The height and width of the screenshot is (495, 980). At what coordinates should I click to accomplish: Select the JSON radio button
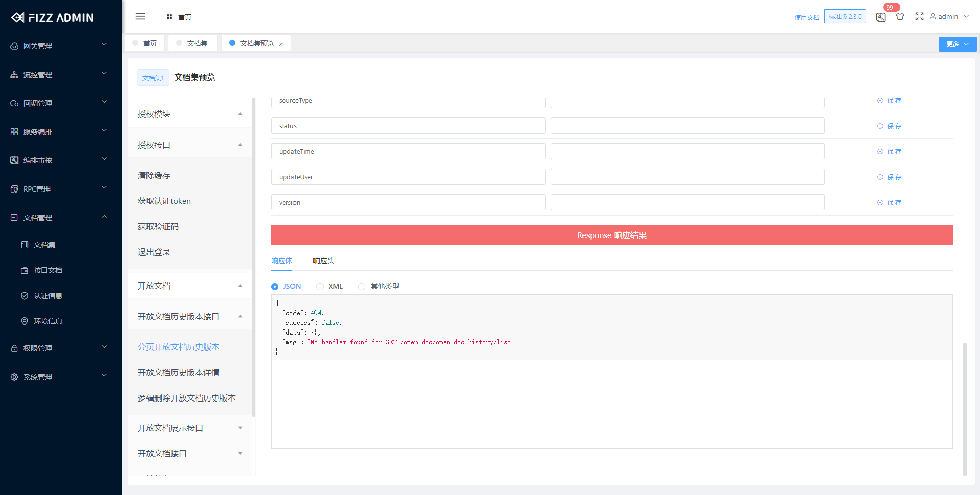click(x=275, y=287)
